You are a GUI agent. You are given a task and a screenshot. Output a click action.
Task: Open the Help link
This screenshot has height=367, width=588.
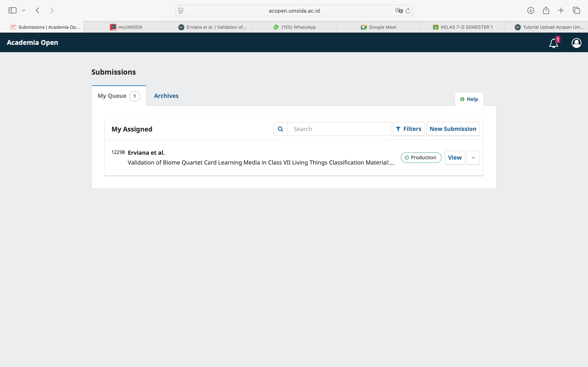[x=469, y=99]
